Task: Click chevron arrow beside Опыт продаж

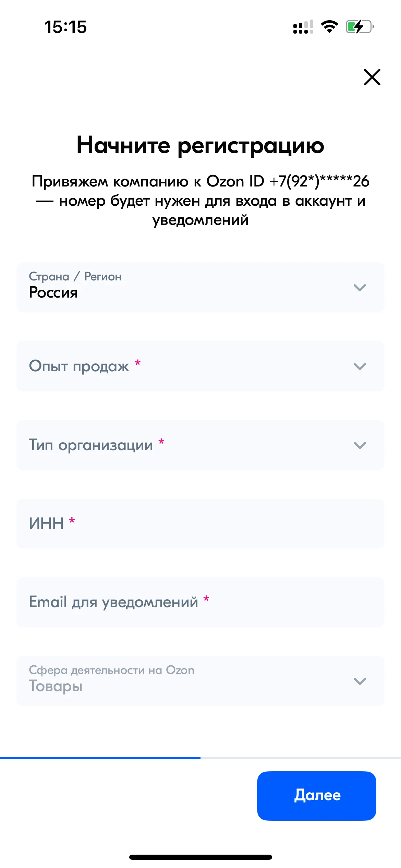Action: click(360, 366)
